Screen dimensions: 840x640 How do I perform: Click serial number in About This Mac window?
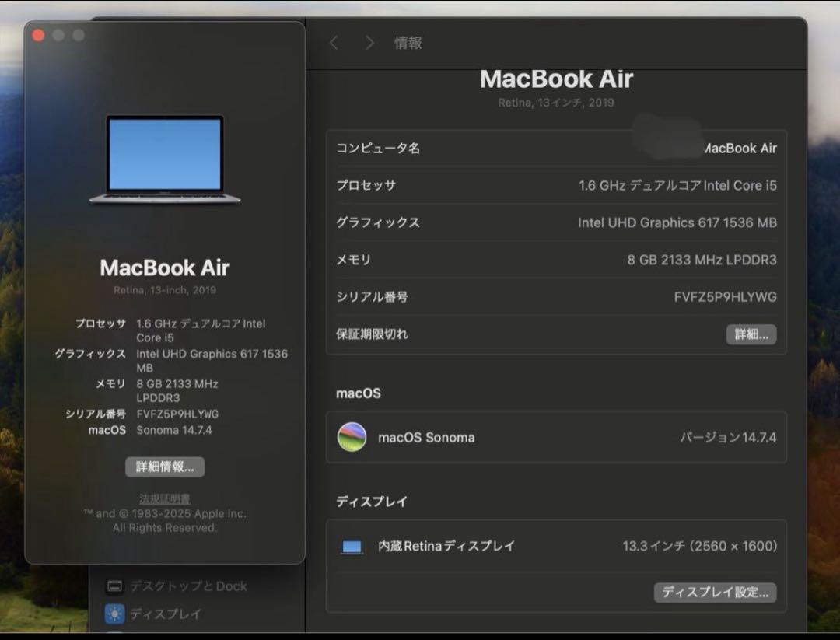coord(177,414)
